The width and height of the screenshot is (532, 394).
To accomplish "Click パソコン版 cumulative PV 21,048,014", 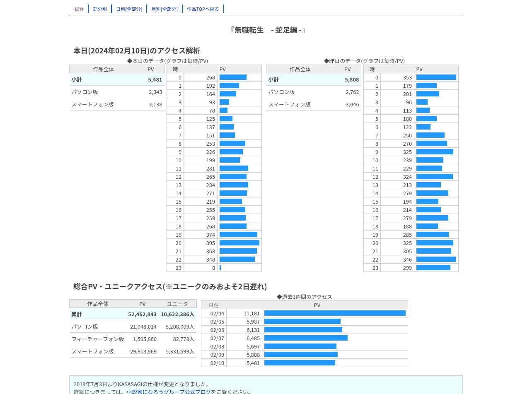I will 143,327.
